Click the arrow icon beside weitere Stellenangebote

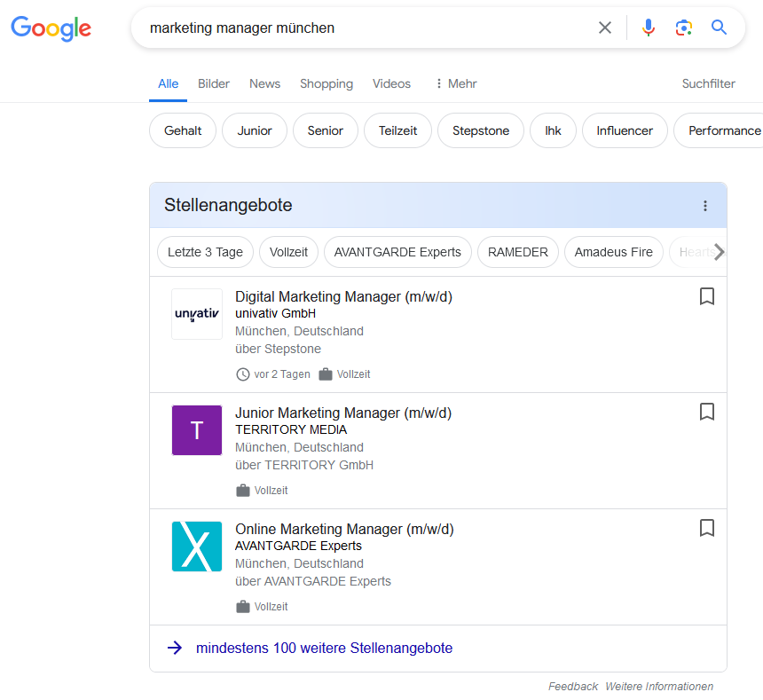[175, 648]
